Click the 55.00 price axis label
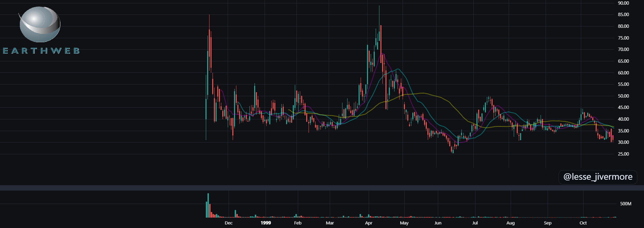Image resolution: width=644 pixels, height=228 pixels. click(x=623, y=84)
